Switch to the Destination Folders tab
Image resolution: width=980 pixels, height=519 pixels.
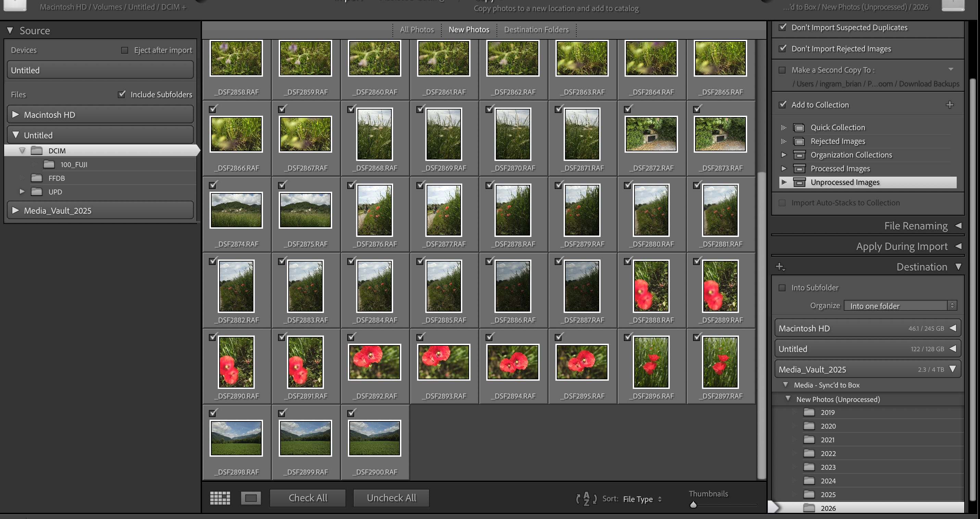click(536, 30)
